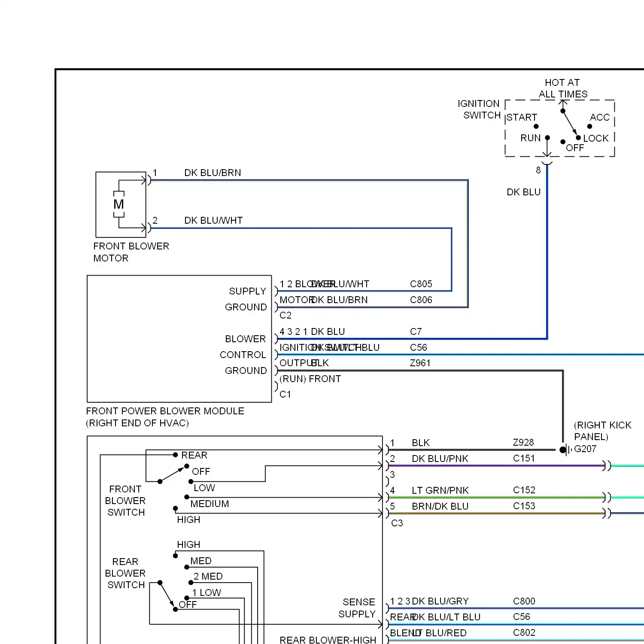Select circuit code C800
The width and height of the screenshot is (644, 644).
[x=524, y=601]
